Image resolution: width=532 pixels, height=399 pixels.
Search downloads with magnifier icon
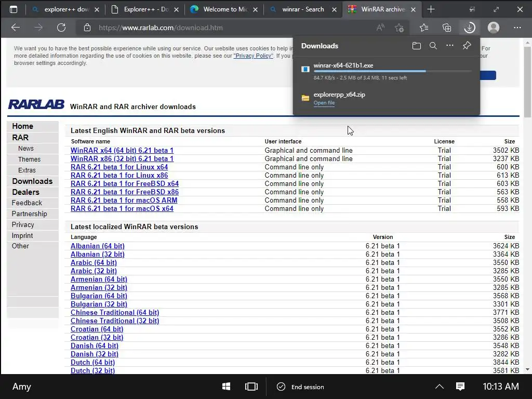pos(433,46)
